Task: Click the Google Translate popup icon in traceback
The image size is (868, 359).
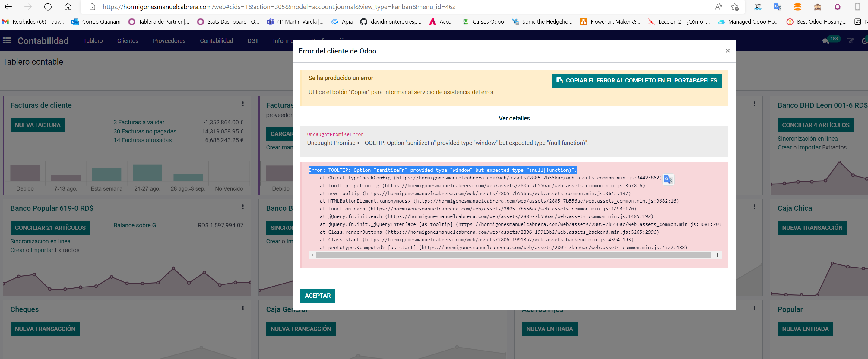Action: pyautogui.click(x=669, y=179)
